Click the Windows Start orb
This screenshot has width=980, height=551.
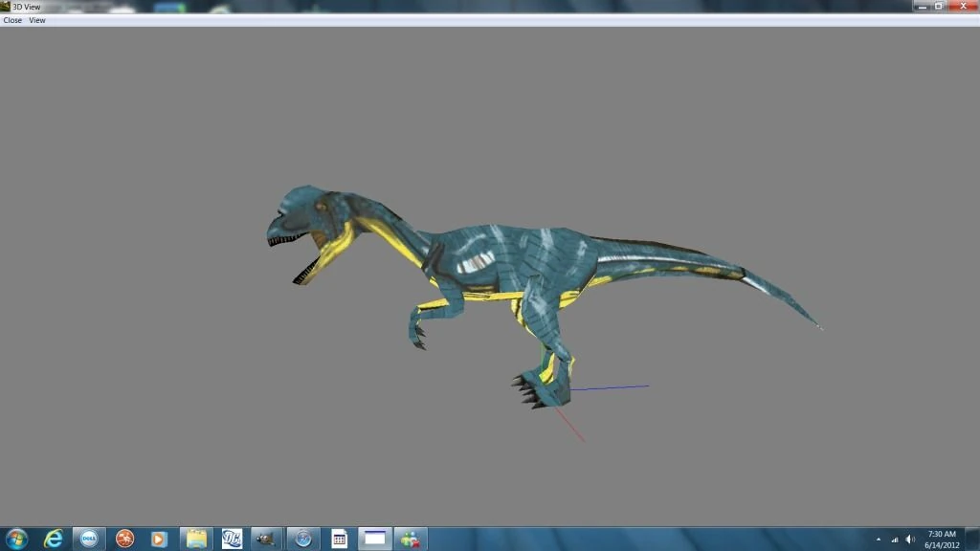[17, 539]
